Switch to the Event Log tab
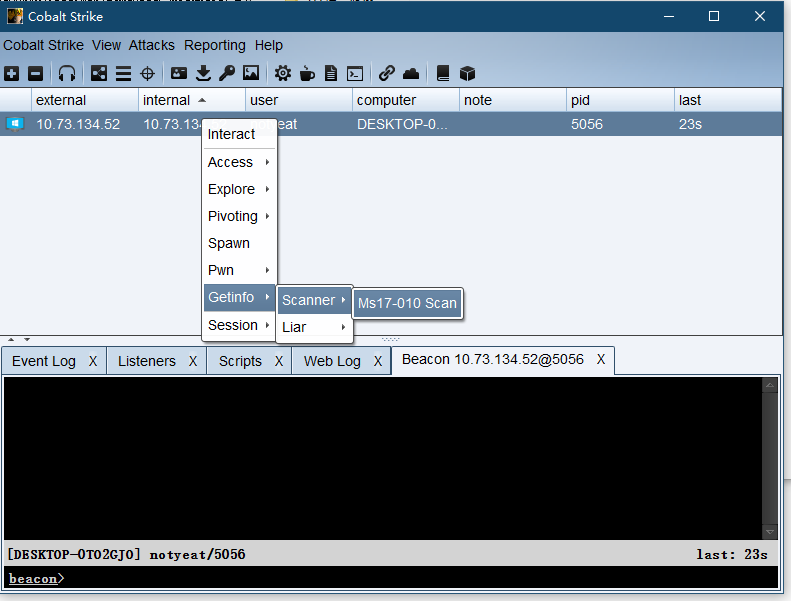This screenshot has height=601, width=791. pyautogui.click(x=44, y=361)
